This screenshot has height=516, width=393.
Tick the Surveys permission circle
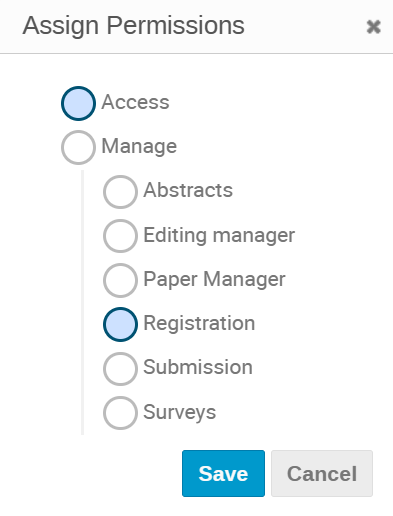pyautogui.click(x=120, y=413)
